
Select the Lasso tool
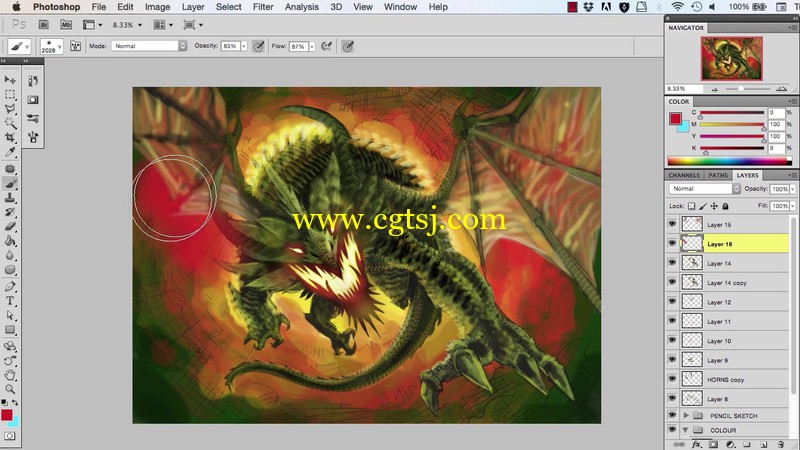click(10, 109)
